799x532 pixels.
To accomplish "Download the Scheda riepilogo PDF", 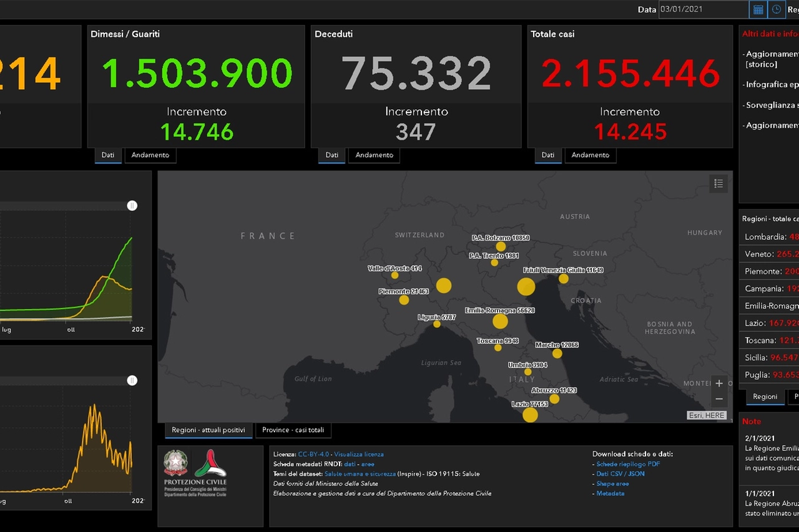I will point(628,464).
